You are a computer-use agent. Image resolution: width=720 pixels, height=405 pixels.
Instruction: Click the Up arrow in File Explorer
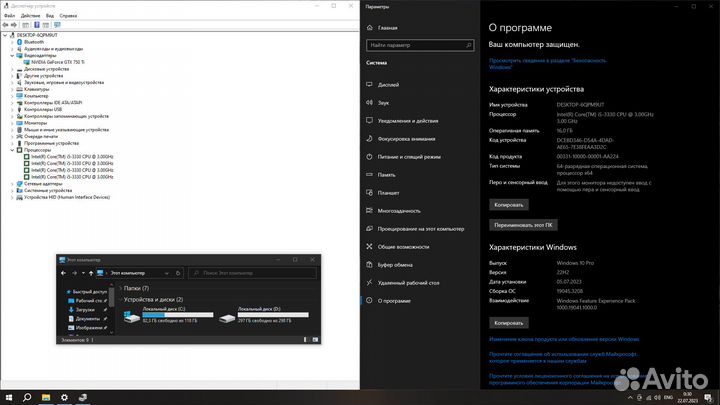(x=91, y=273)
